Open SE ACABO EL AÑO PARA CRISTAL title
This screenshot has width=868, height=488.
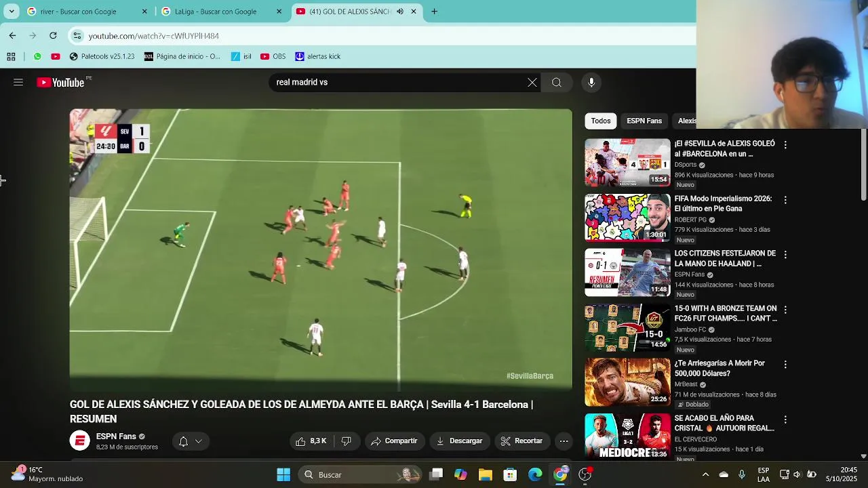coord(724,423)
